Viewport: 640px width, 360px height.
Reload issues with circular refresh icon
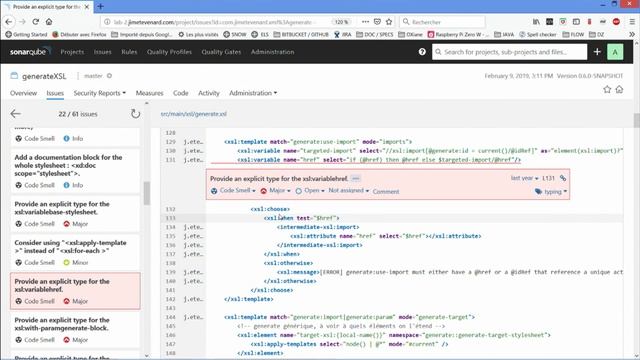tap(135, 114)
